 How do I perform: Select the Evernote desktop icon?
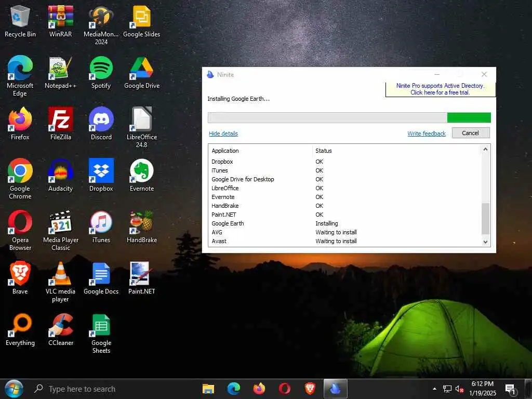(141, 176)
